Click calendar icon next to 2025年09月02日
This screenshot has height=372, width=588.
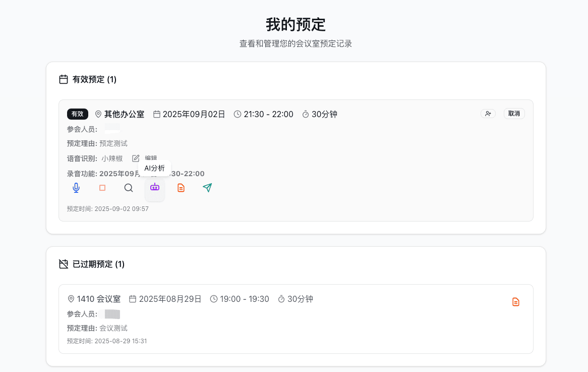[x=157, y=114]
